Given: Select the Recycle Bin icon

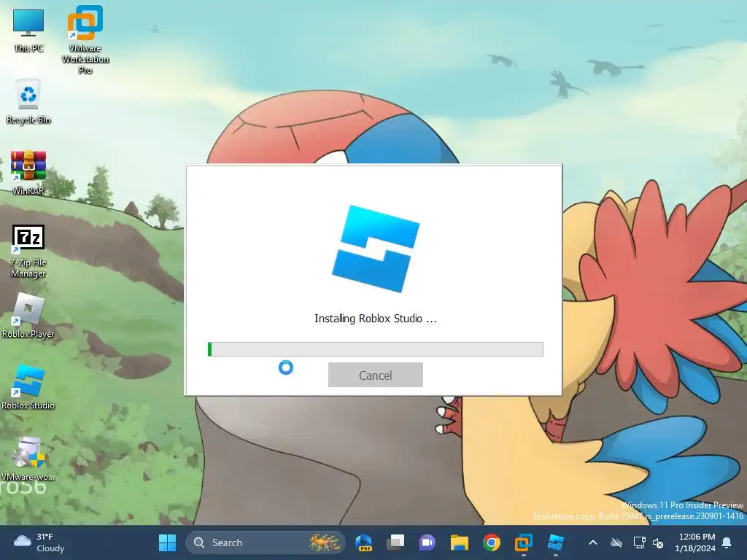Looking at the screenshot, I should coord(28,102).
